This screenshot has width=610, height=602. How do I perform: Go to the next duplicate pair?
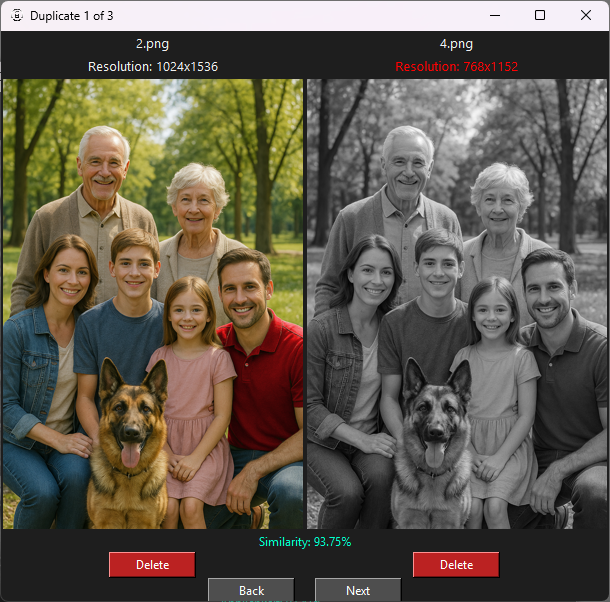357,590
